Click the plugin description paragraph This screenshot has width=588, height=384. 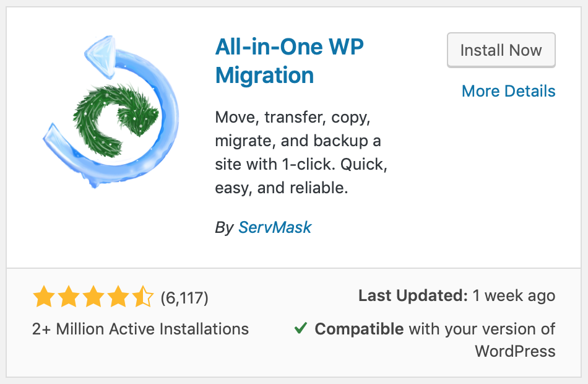click(x=301, y=152)
